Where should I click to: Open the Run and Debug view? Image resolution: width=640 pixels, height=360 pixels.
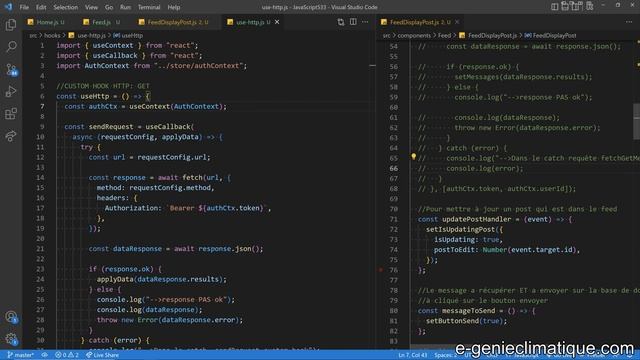(x=11, y=91)
